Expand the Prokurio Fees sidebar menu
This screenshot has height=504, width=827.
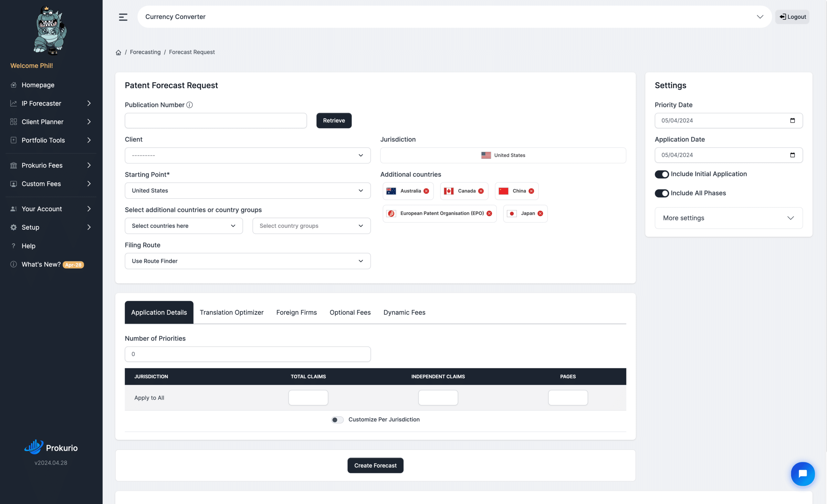point(51,165)
